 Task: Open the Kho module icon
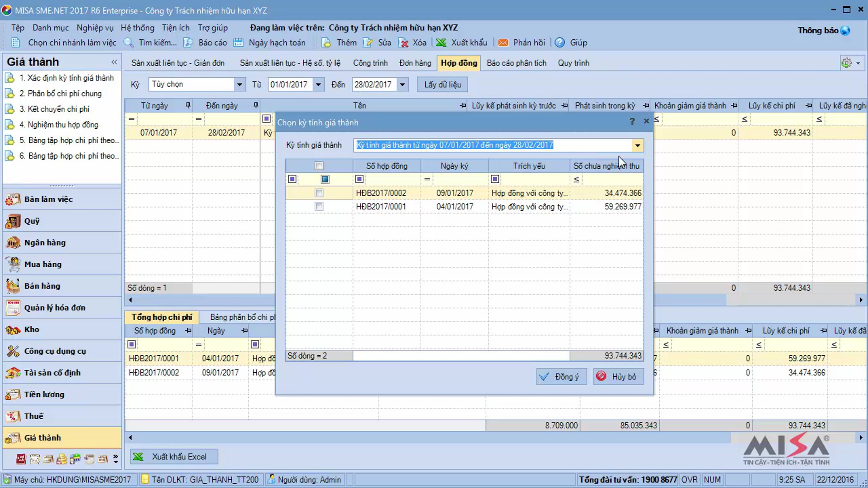point(13,329)
